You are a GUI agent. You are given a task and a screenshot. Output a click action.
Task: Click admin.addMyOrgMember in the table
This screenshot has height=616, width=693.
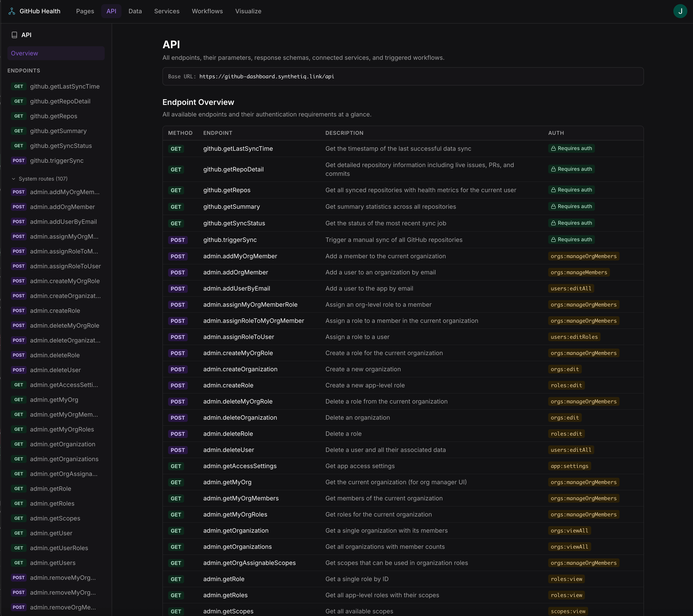pyautogui.click(x=240, y=256)
